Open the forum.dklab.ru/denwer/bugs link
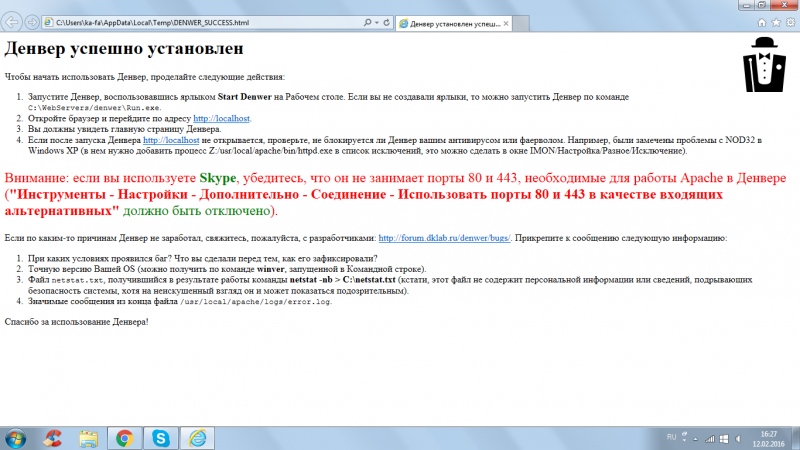Image resolution: width=800 pixels, height=450 pixels. point(445,238)
